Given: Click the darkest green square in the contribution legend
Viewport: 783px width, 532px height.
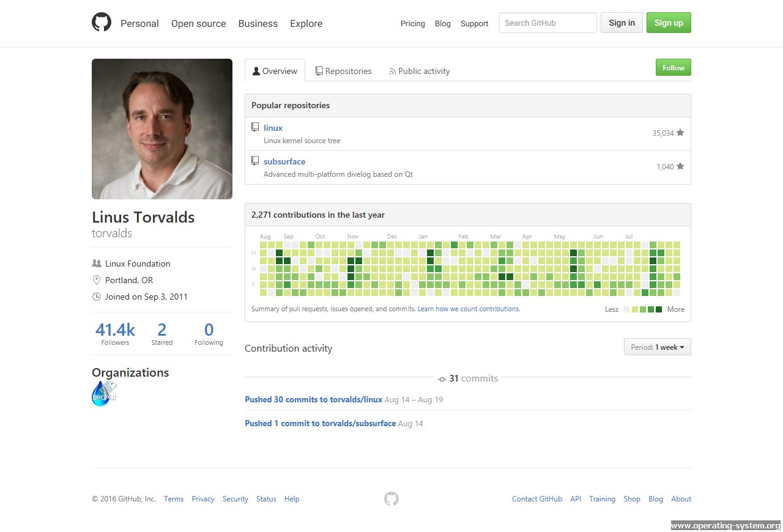Looking at the screenshot, I should (659, 309).
